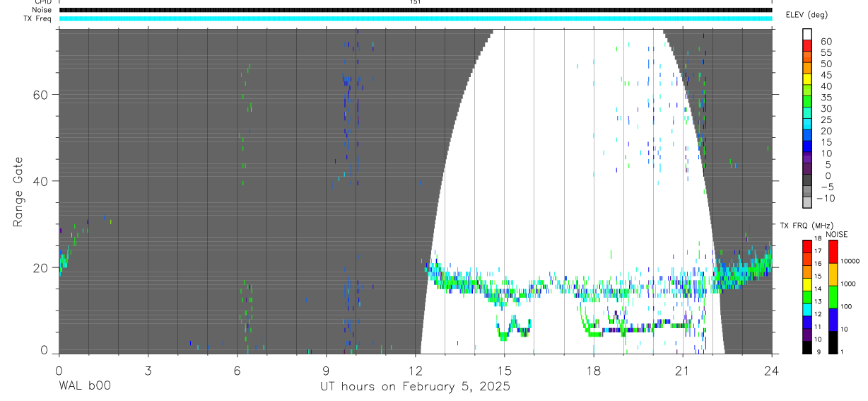Click the 'WAL b00' radar label
The image size is (868, 401).
(84, 386)
